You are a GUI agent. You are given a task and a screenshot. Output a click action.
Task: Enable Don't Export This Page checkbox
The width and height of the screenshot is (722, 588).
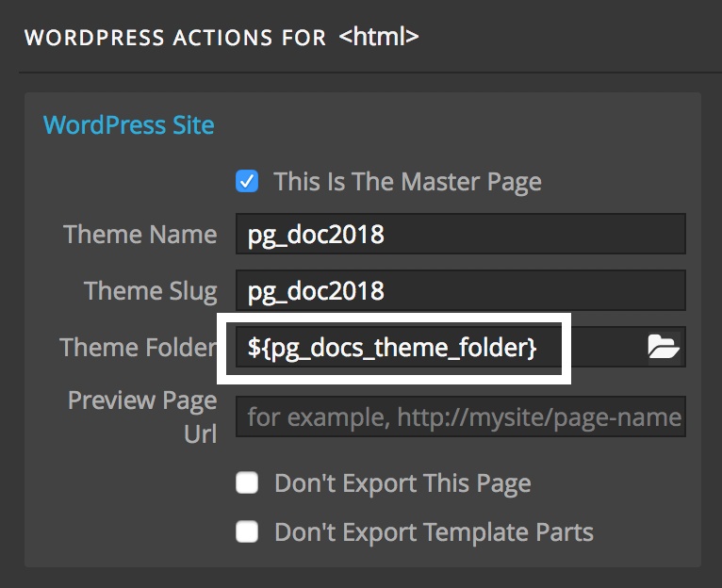(247, 482)
